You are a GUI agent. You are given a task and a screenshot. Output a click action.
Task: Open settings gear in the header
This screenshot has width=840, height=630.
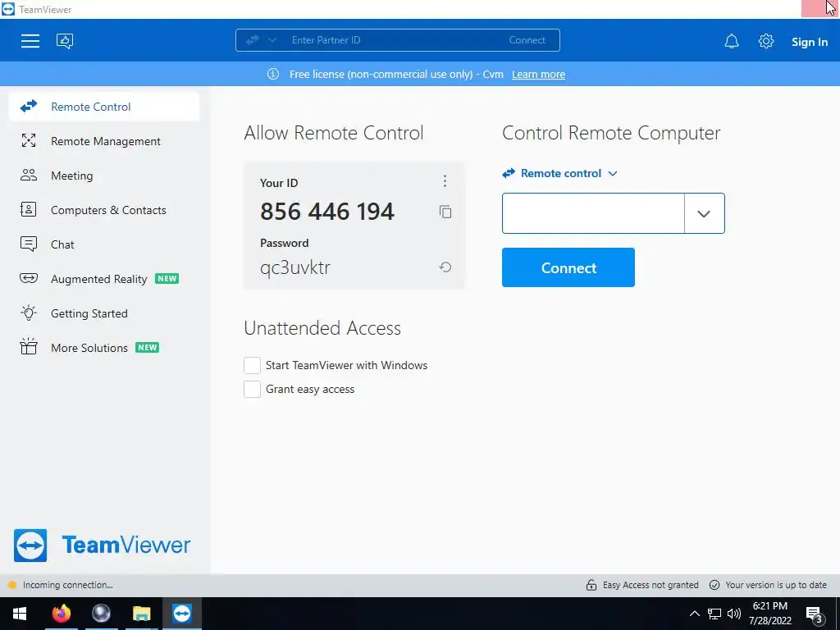click(x=766, y=41)
